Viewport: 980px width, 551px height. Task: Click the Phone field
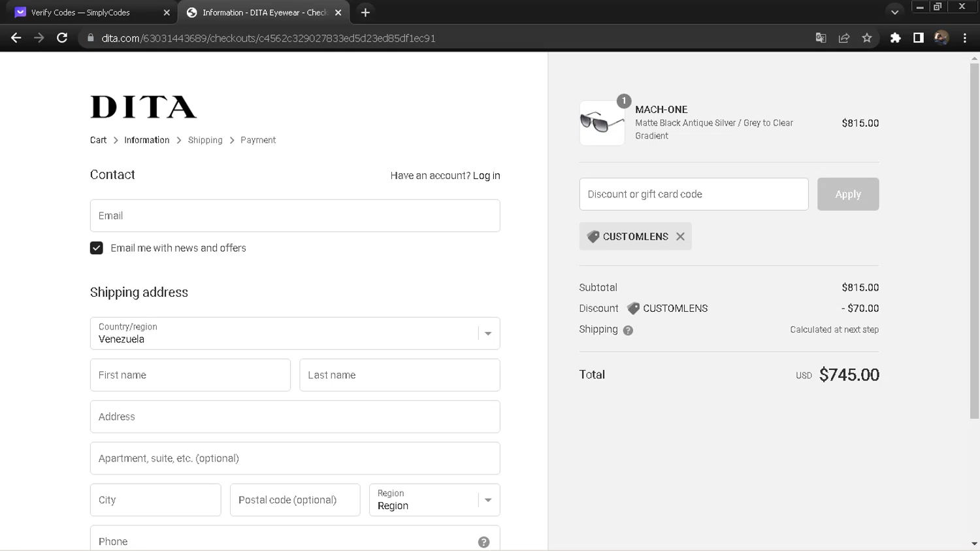point(295,538)
